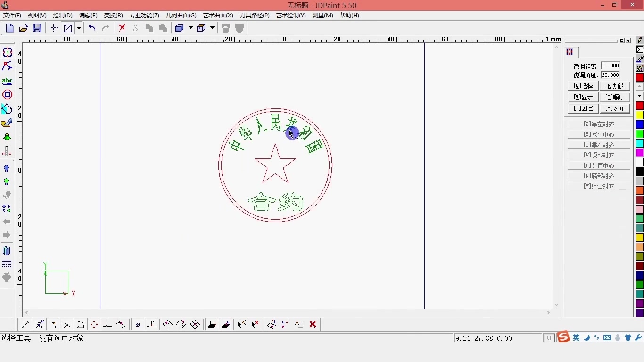Open the 艺术曲面(X) menu
The image size is (644, 362).
[218, 16]
